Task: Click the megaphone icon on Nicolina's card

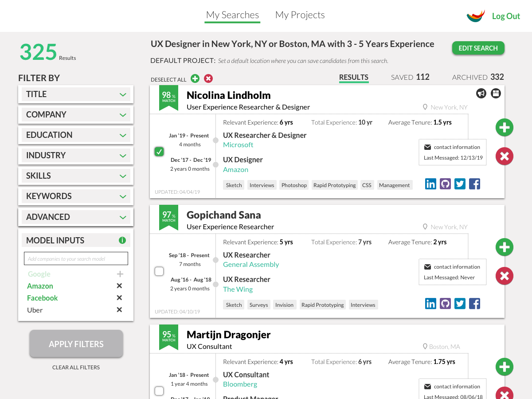Action: (x=481, y=94)
